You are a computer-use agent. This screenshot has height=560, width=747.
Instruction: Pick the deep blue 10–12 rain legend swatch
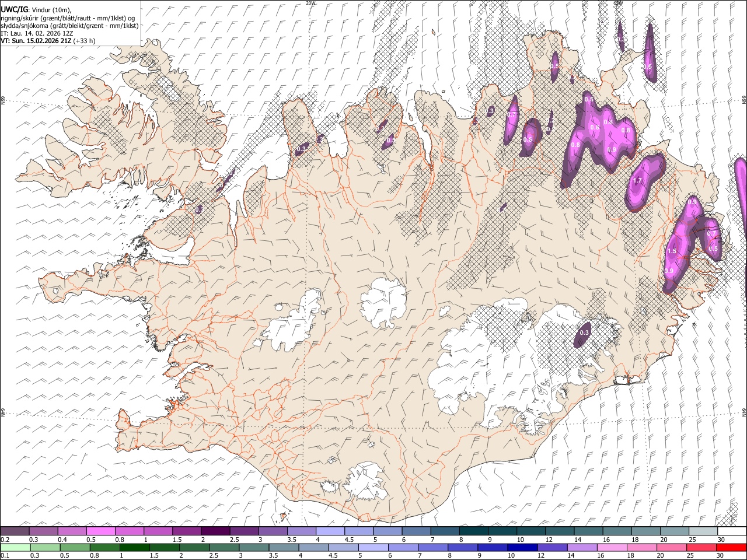click(x=522, y=547)
